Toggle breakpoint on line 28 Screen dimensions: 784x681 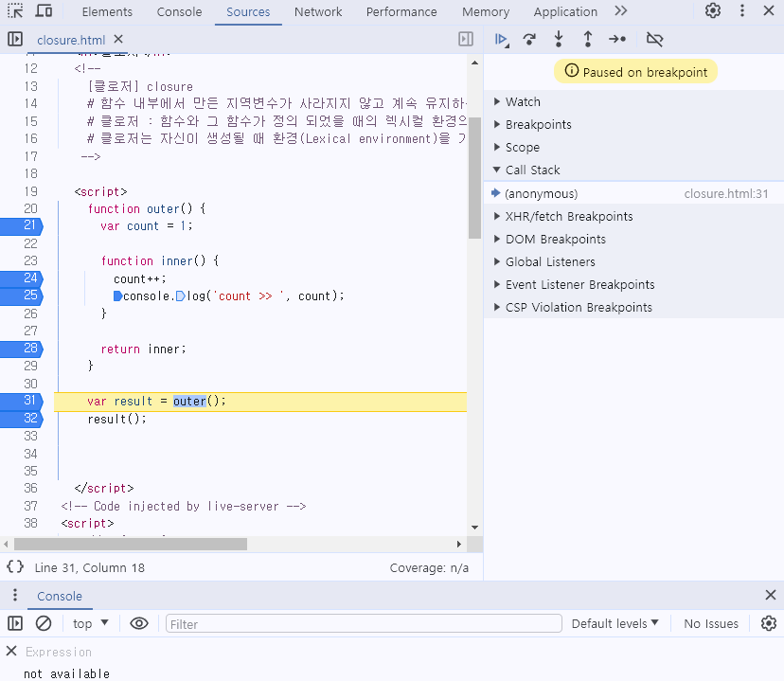22,349
